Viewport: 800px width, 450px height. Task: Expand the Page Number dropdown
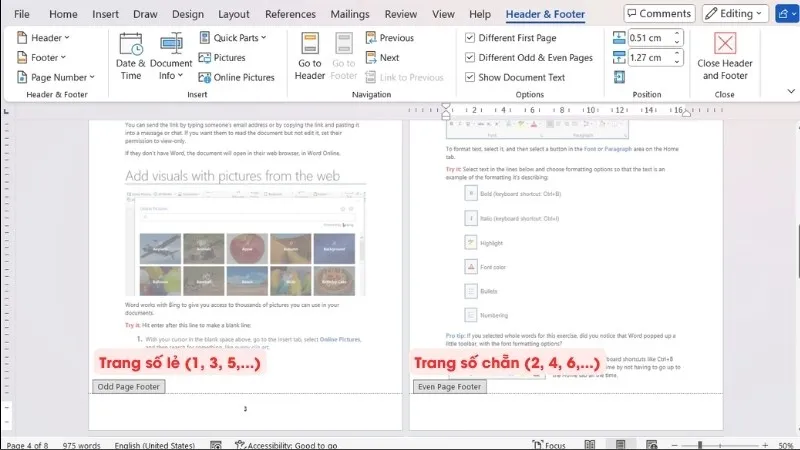click(x=58, y=77)
